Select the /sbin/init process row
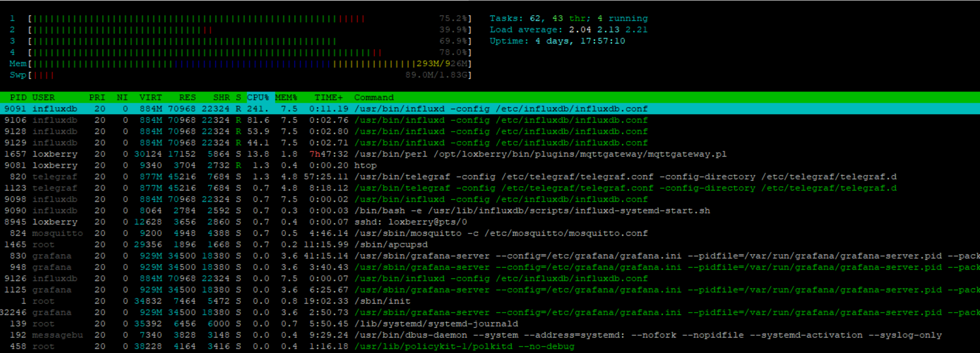Viewport: 980px width, 353px height. click(490, 301)
